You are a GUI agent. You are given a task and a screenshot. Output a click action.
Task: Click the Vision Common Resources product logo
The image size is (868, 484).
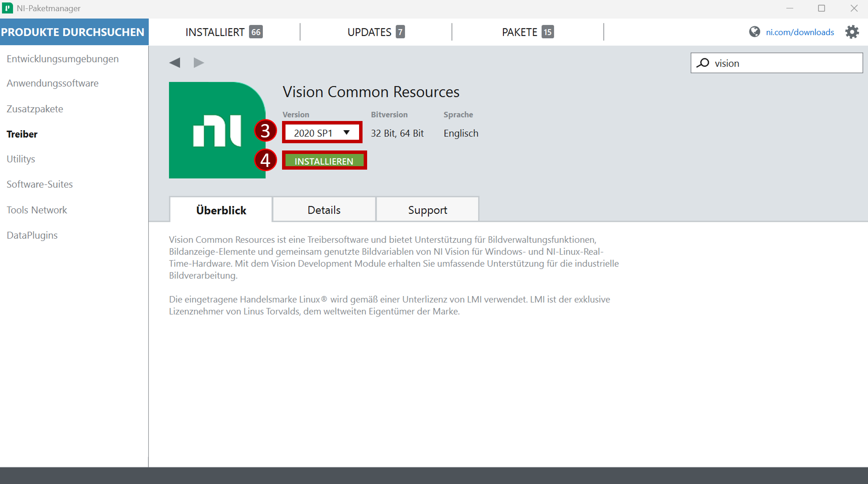pos(217,130)
